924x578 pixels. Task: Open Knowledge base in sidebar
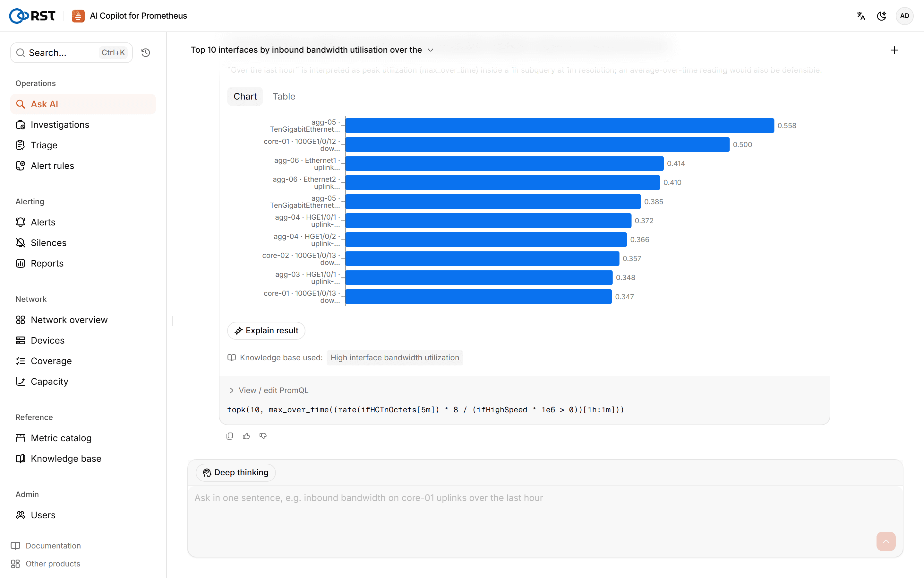[x=83, y=459]
